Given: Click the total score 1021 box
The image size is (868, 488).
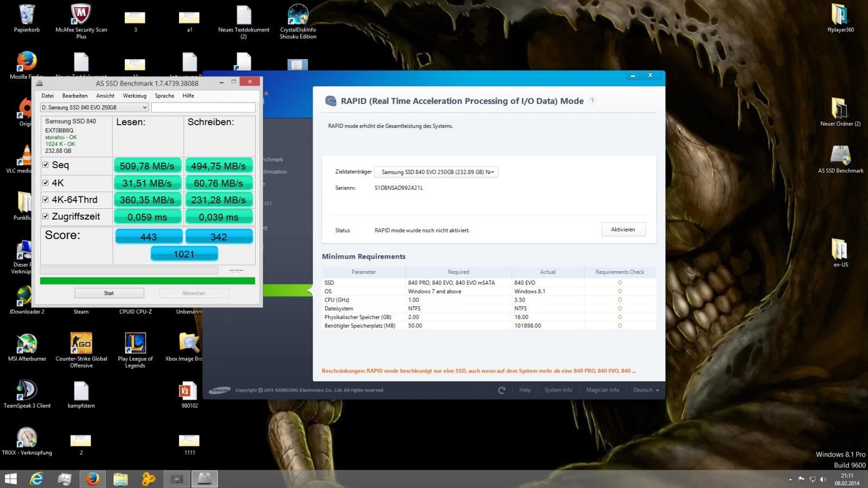Looking at the screenshot, I should (184, 254).
